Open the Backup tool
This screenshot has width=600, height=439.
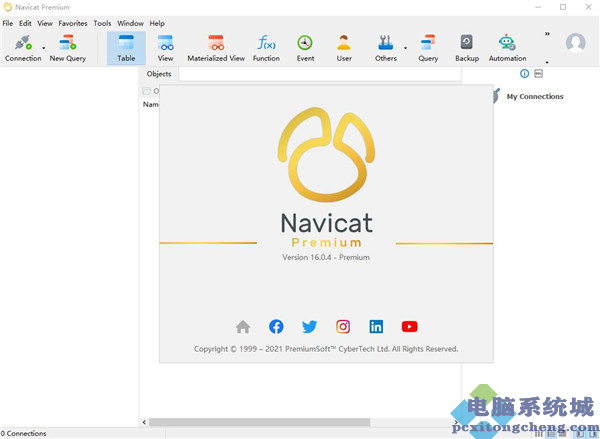(467, 48)
